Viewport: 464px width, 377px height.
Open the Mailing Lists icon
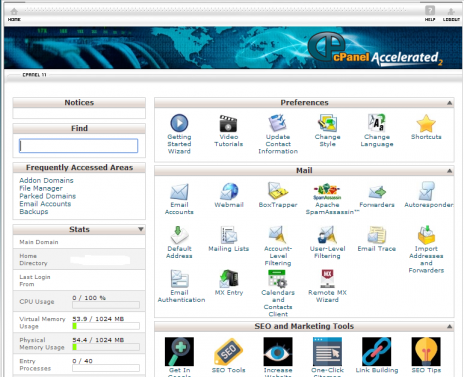229,235
